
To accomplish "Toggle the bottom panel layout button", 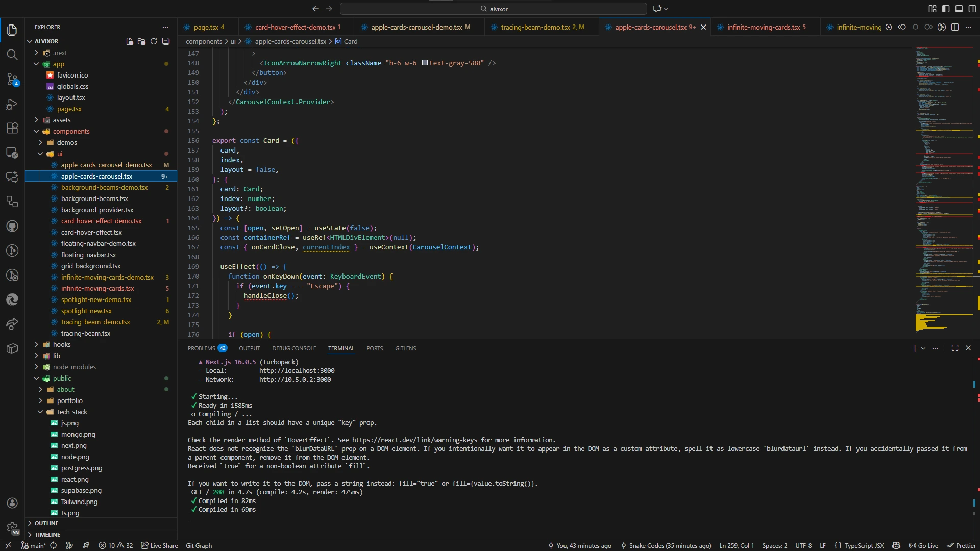I will (959, 9).
